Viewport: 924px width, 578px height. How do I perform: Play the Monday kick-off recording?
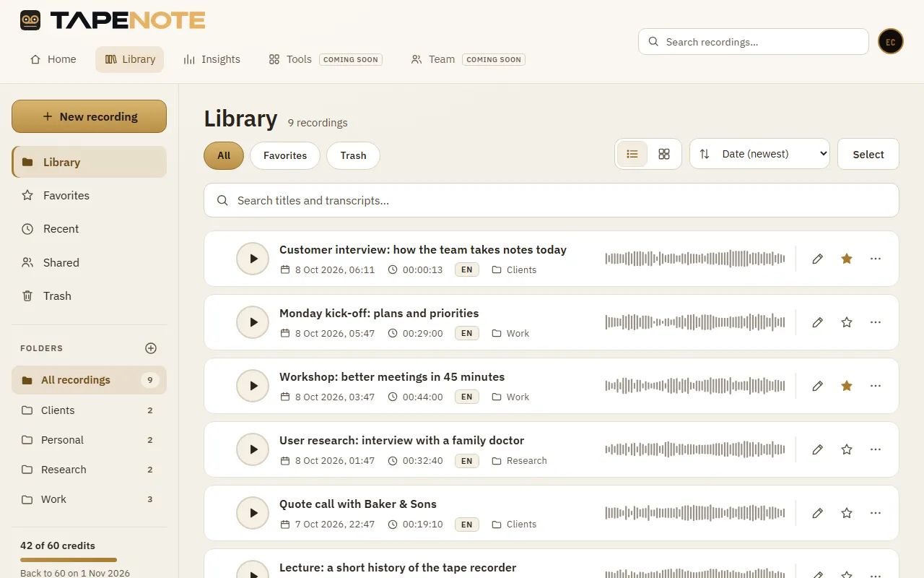pyautogui.click(x=253, y=322)
